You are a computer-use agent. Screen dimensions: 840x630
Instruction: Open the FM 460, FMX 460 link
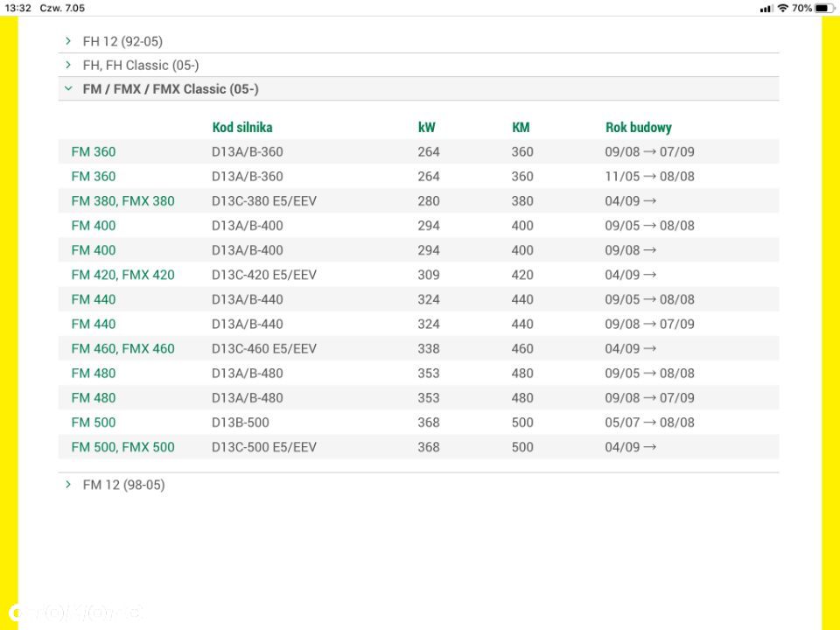coord(122,349)
